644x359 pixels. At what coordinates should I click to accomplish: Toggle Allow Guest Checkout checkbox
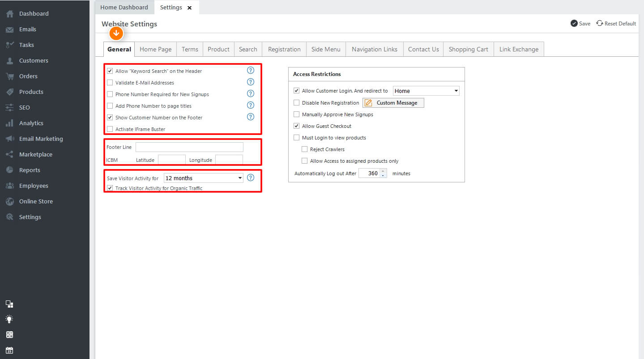tap(296, 126)
